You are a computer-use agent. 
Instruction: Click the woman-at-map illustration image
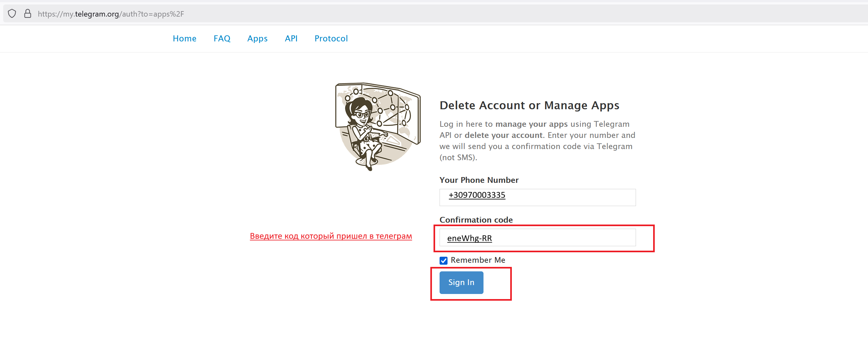(378, 126)
